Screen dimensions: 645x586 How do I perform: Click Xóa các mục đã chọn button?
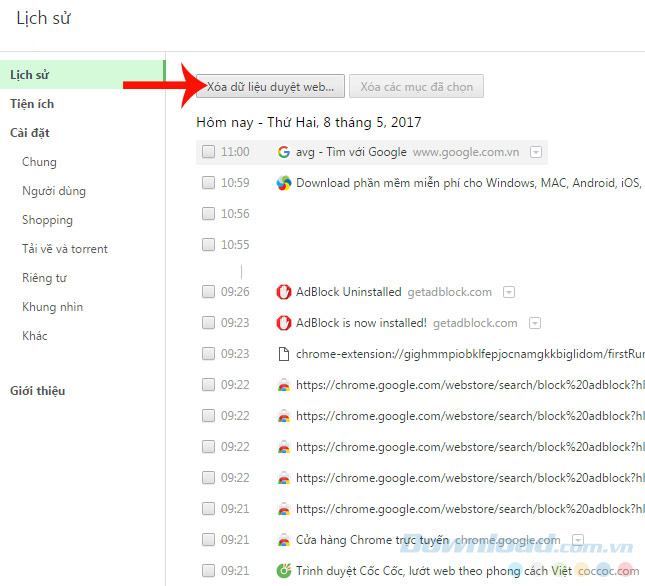416,86
